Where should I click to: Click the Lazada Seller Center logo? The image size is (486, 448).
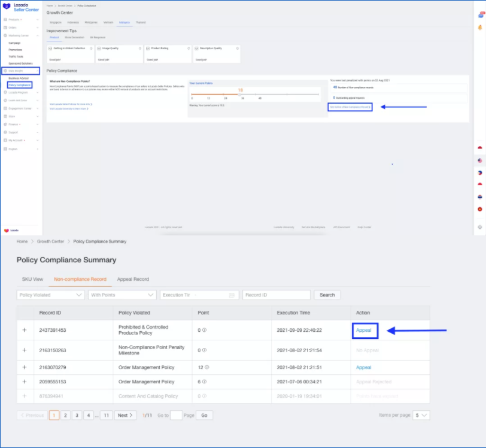click(21, 7)
